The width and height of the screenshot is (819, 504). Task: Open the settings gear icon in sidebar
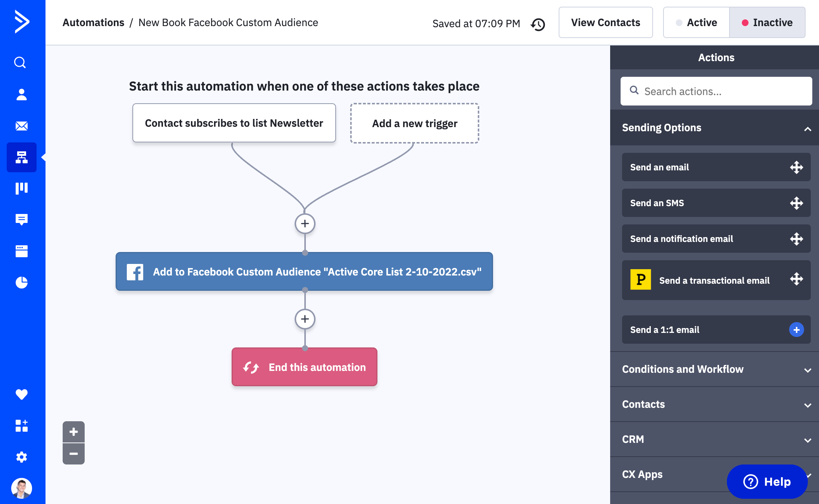tap(22, 457)
